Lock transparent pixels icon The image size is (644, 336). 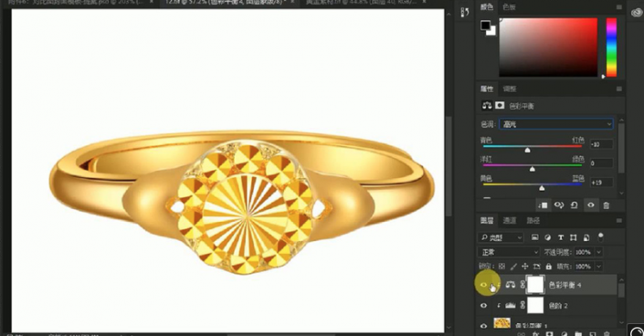click(501, 267)
